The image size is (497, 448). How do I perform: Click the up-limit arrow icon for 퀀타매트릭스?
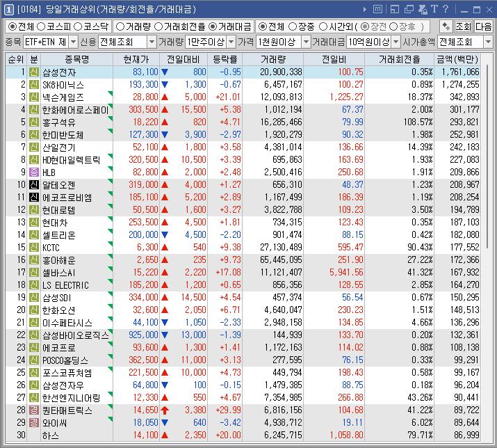point(165,410)
